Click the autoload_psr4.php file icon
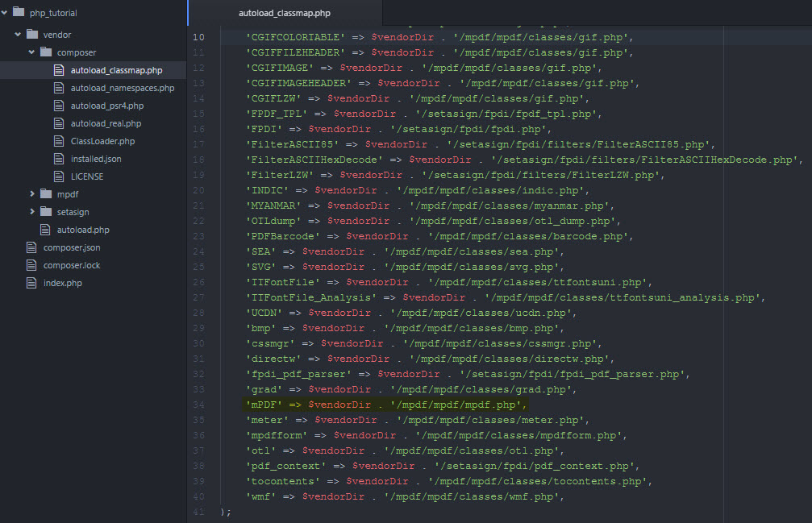 (59, 106)
